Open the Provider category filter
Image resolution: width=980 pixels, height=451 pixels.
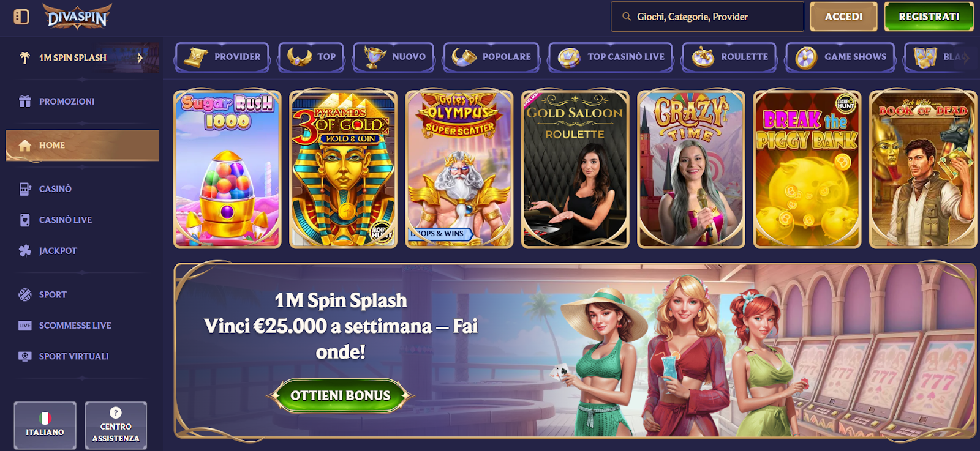(x=222, y=57)
